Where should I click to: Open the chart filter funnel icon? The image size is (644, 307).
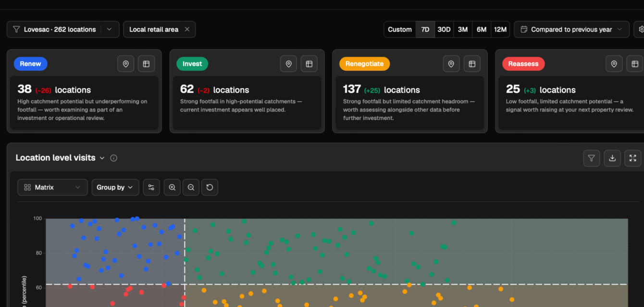[592, 158]
